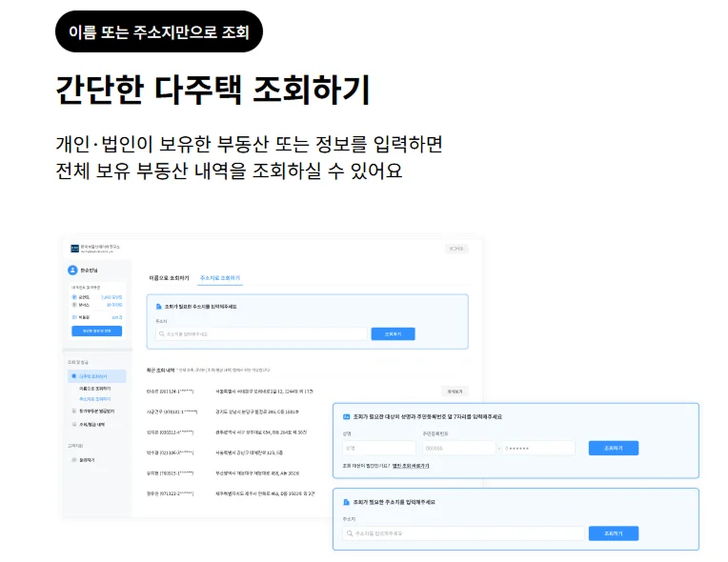Image resolution: width=728 pixels, height=562 pixels.
Task: Open 다주택 조회하기 in the sidebar menu
Action: [97, 376]
